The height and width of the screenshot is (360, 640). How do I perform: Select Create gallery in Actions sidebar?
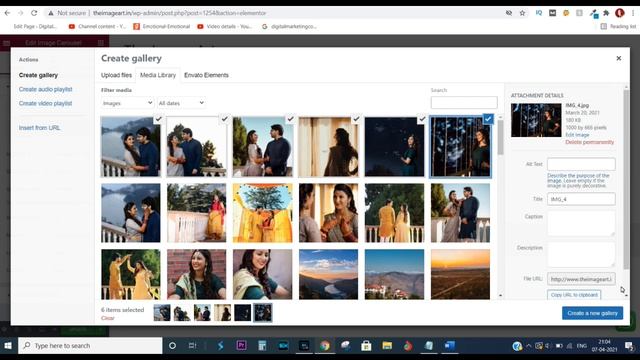pyautogui.click(x=38, y=75)
